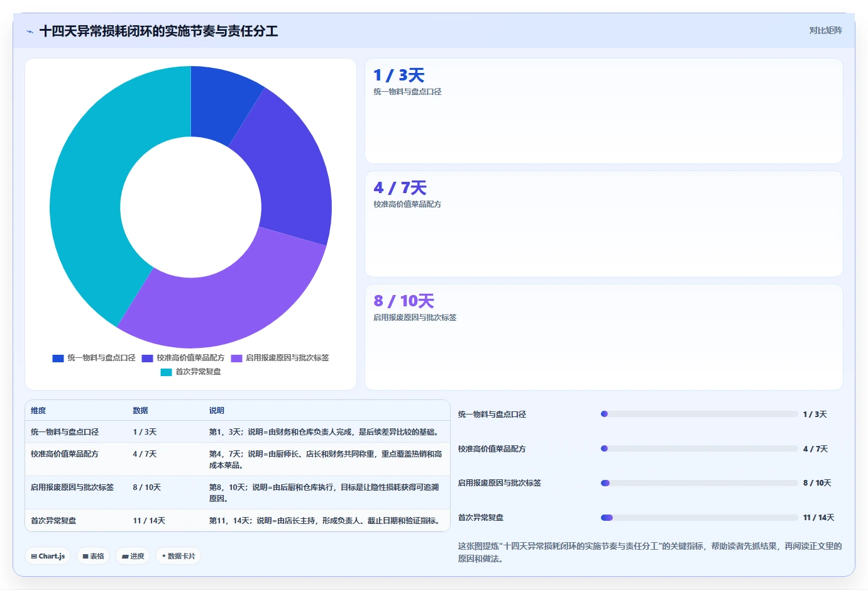Click the Chart.js tag chip
The height and width of the screenshot is (590, 868).
(x=48, y=556)
